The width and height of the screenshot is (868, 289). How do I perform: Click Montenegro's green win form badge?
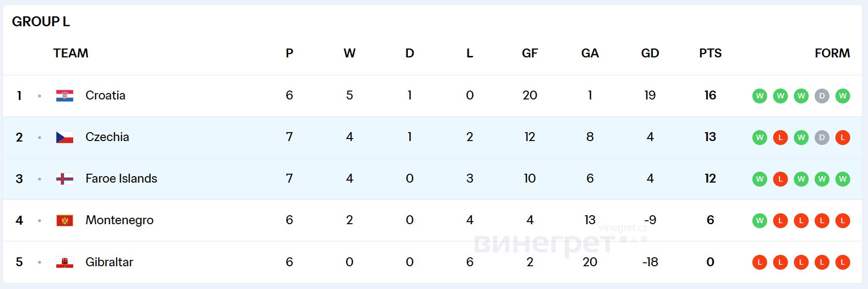(x=760, y=221)
